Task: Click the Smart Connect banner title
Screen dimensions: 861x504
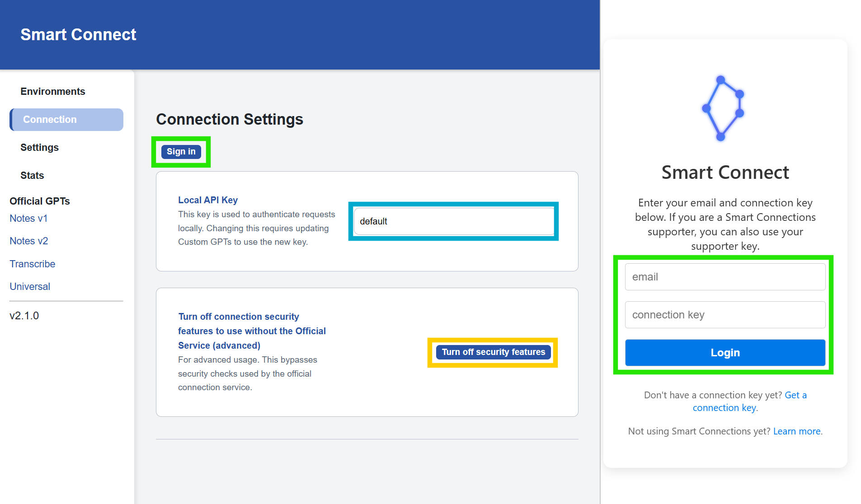Action: point(78,34)
